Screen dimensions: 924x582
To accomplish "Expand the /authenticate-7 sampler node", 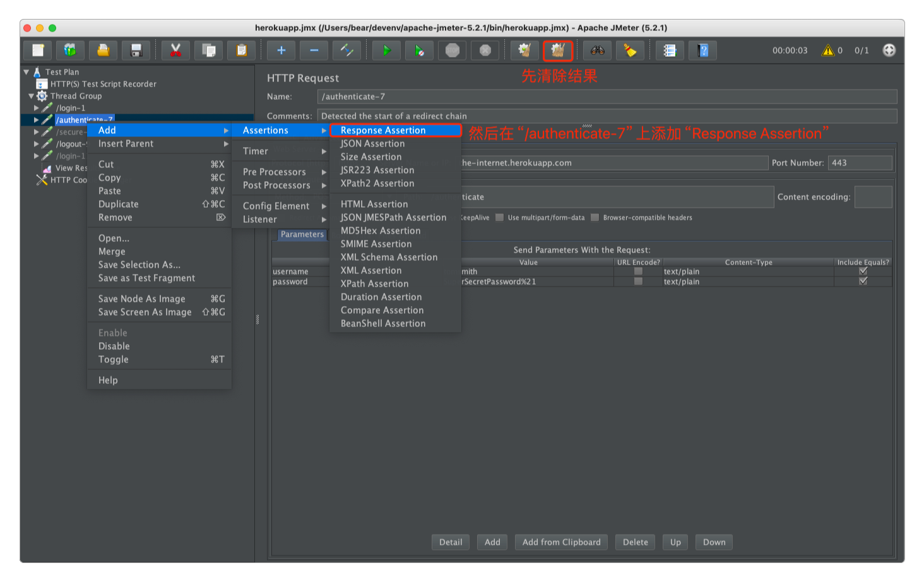I will pos(37,120).
